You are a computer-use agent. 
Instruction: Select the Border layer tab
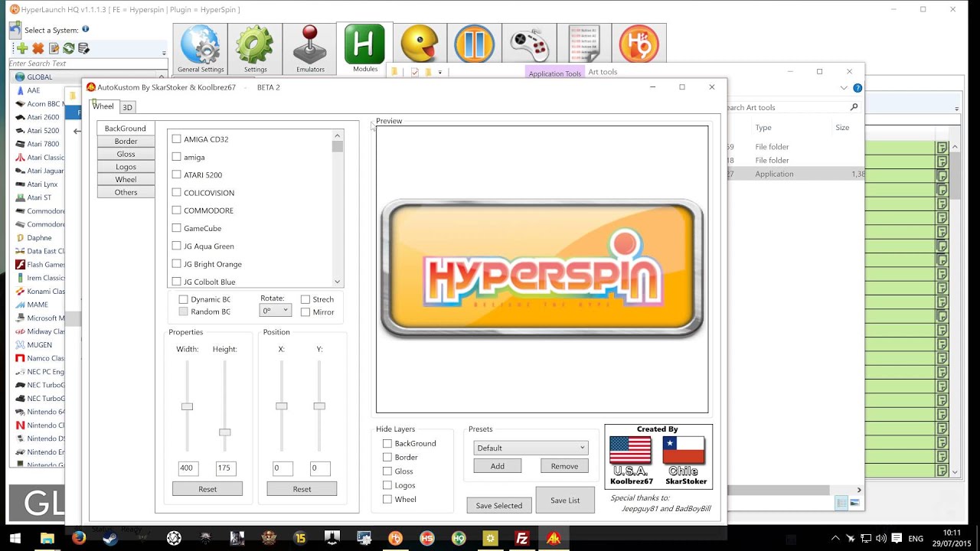126,141
